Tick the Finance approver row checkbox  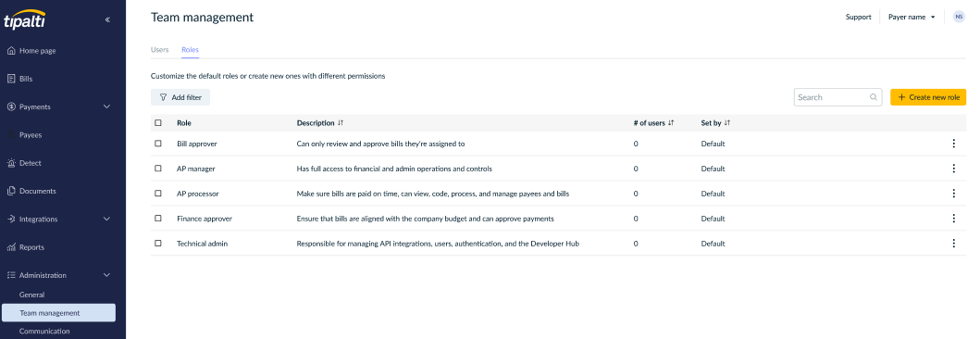(x=158, y=219)
